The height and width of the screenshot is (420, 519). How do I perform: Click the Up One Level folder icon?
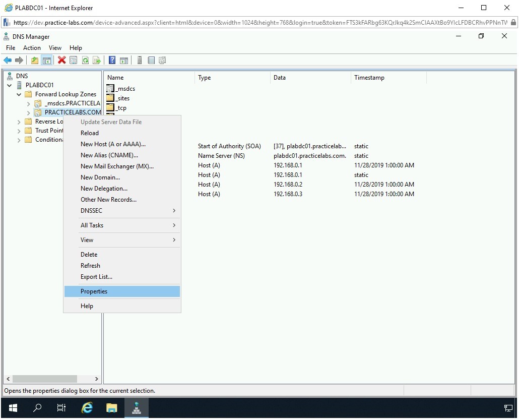(x=35, y=61)
